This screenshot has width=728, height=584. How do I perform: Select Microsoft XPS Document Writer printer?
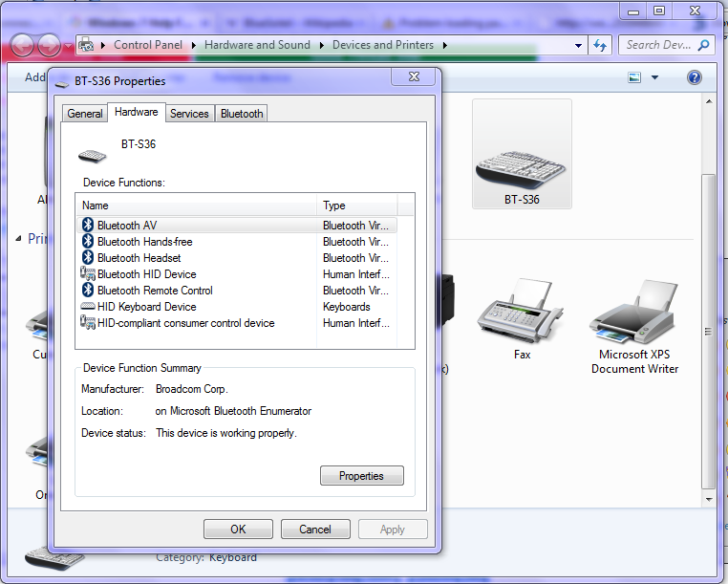(634, 327)
